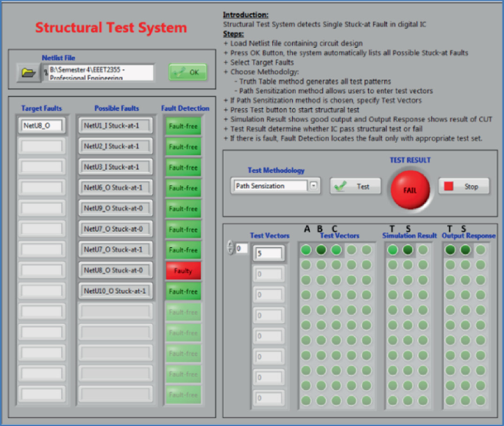Click the NetU8_O target fault field

(41, 126)
